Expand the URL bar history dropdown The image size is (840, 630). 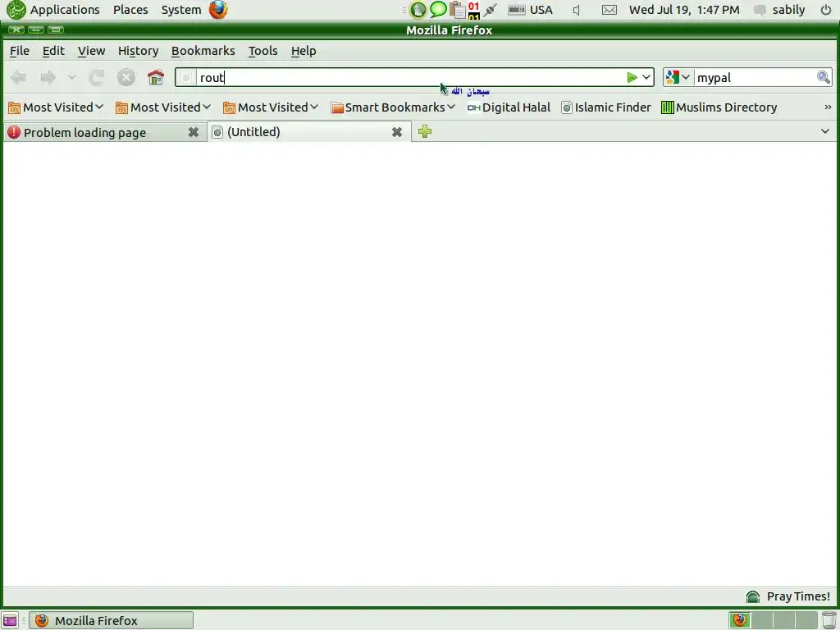tap(646, 78)
